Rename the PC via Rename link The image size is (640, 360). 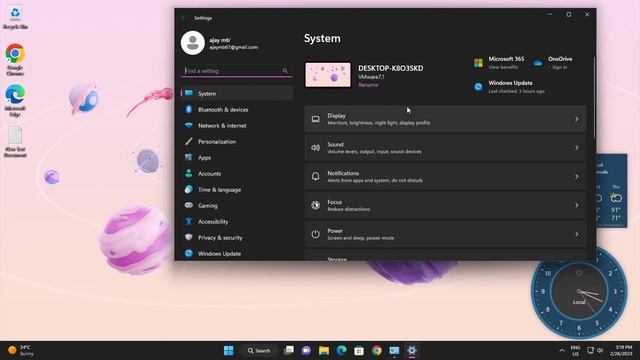click(368, 85)
